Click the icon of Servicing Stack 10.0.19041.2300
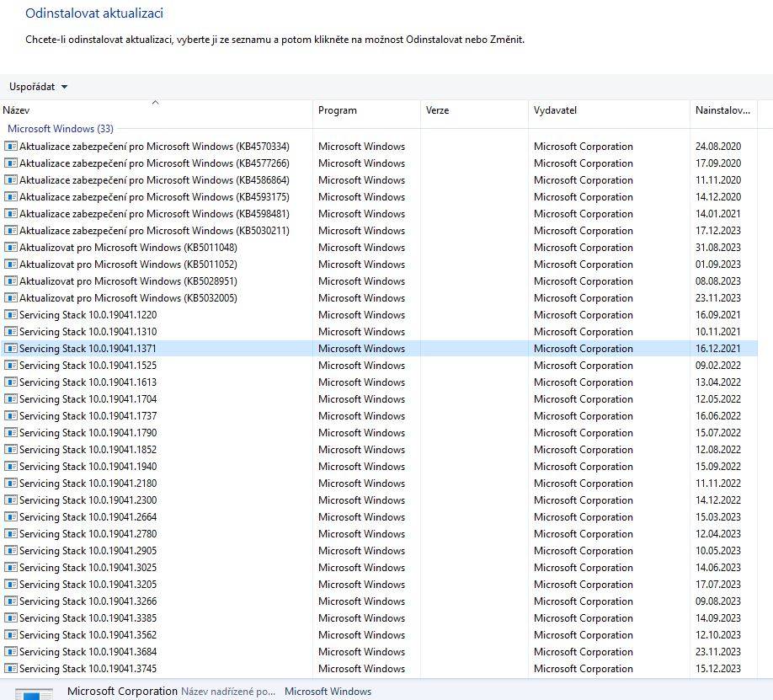The image size is (773, 700). (11, 500)
